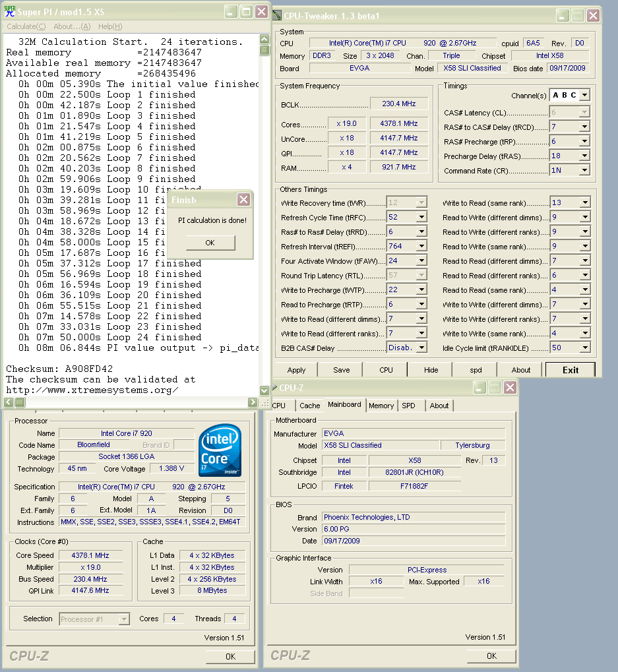This screenshot has height=672, width=618.
Task: Select the Mainboard tab in CPU-Z
Action: 344,404
